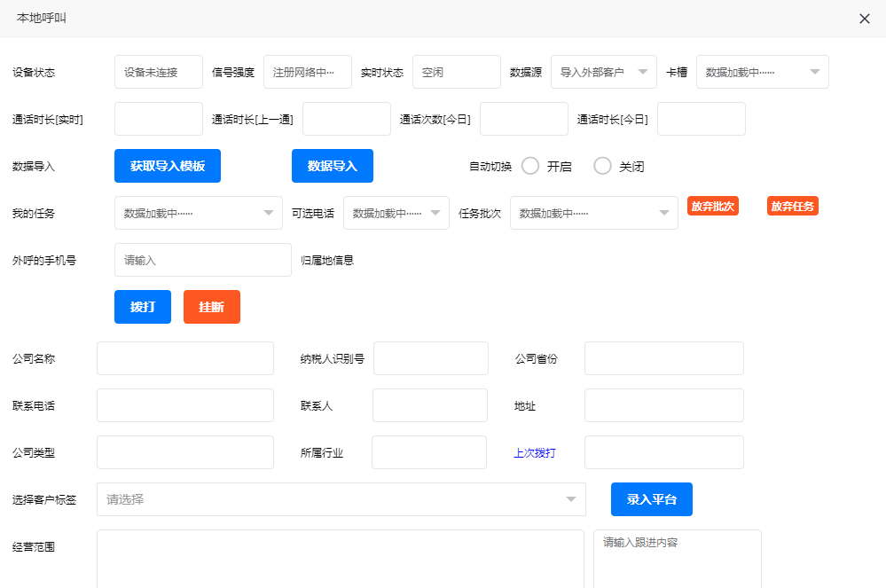
Task: Click the 挂断 button
Action: 212,307
